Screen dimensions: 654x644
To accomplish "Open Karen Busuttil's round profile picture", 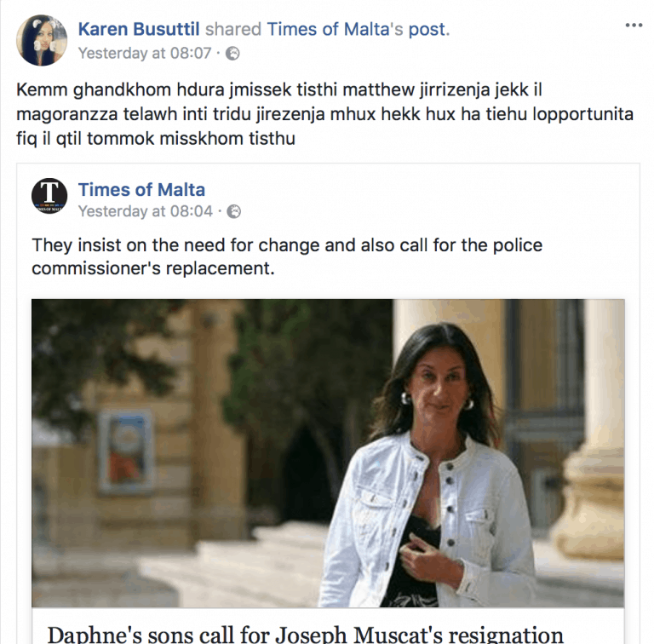I will (x=42, y=40).
